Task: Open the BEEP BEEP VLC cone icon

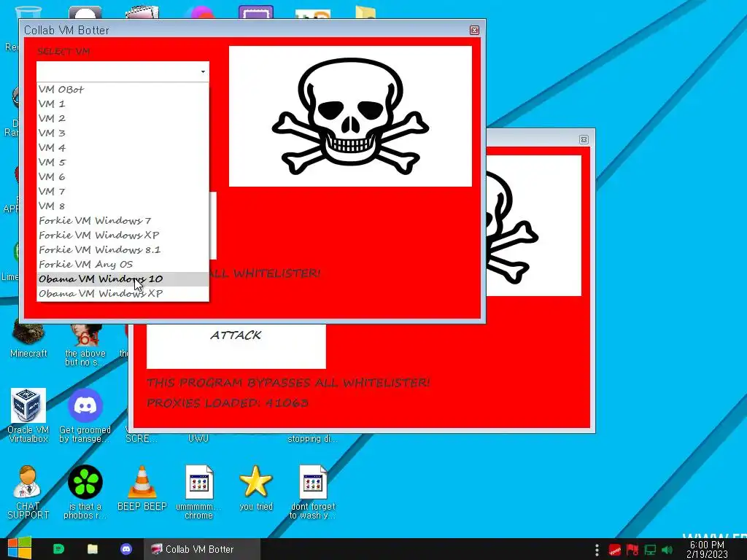Action: [142, 488]
